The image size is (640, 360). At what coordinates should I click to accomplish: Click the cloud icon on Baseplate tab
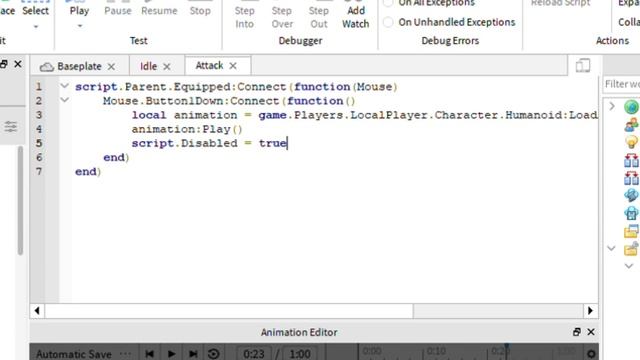[x=47, y=67]
